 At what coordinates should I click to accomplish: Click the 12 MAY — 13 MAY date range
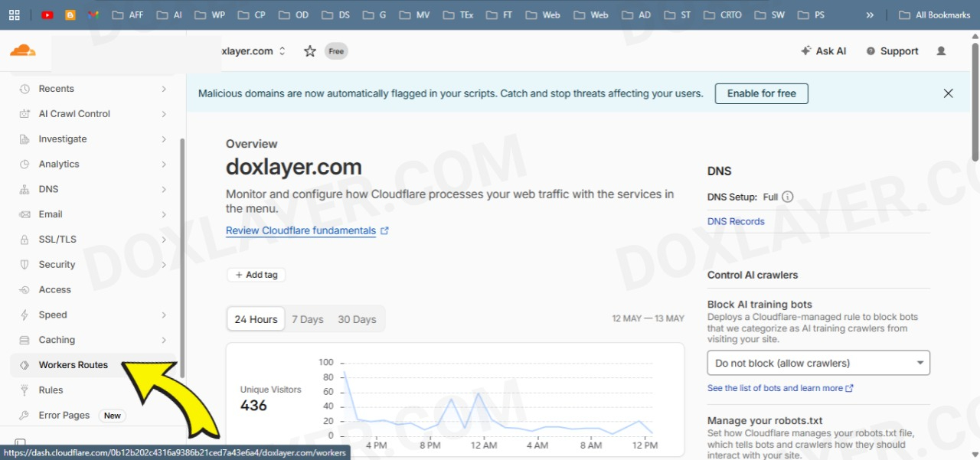(x=648, y=318)
